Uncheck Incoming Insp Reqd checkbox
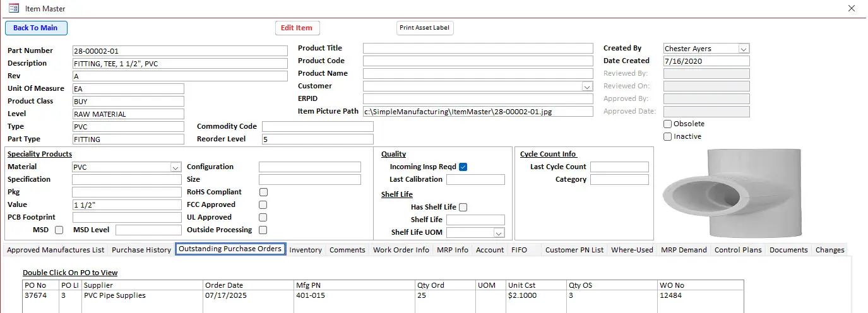The width and height of the screenshot is (868, 313). (463, 167)
